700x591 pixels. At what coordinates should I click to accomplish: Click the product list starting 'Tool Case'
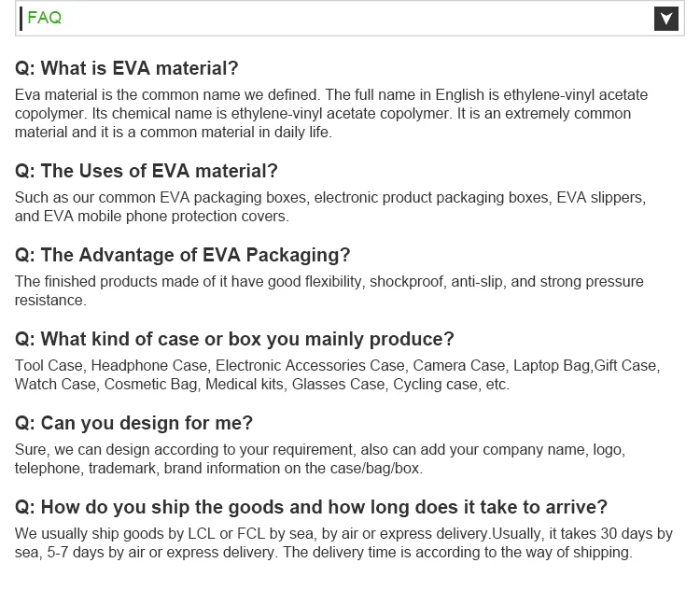pos(336,366)
